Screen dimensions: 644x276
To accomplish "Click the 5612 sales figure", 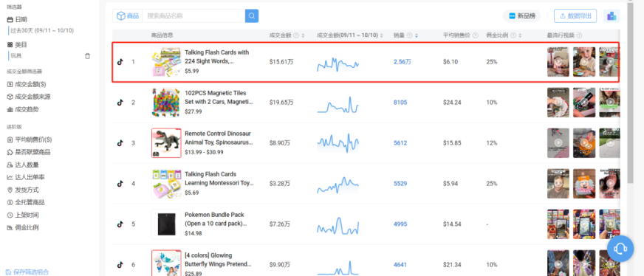I will point(400,143).
